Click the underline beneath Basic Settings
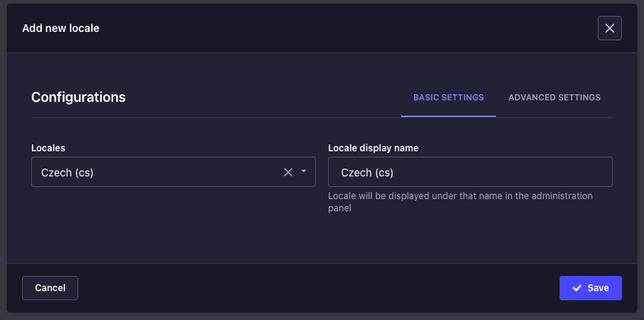 tap(448, 116)
